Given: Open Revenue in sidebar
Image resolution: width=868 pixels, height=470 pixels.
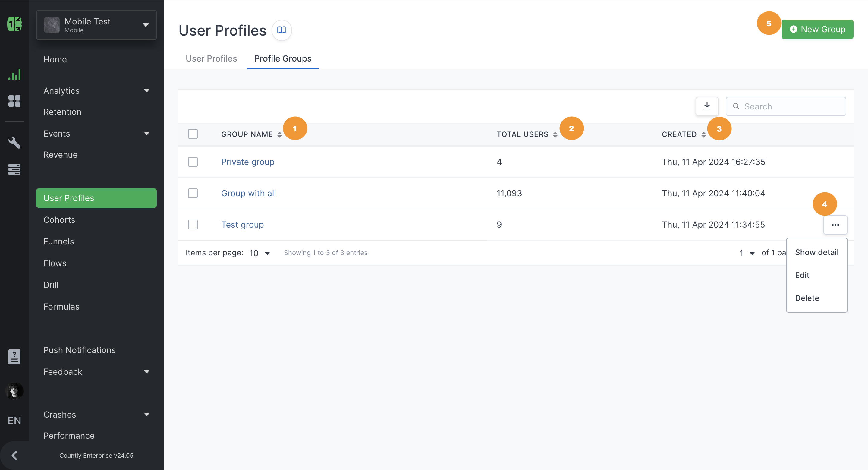Looking at the screenshot, I should tap(60, 155).
